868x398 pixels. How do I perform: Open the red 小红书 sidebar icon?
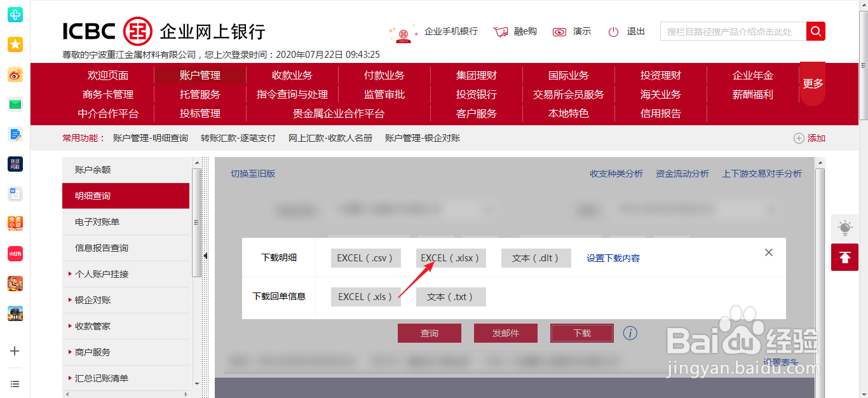15,254
